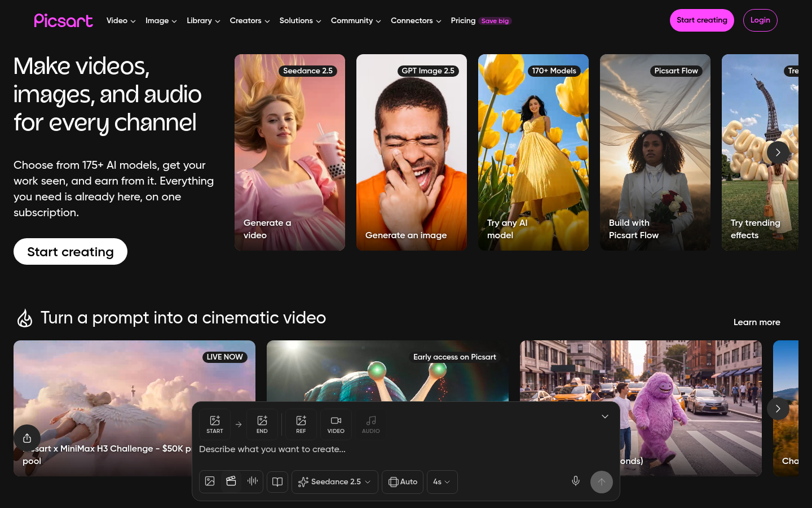
Task: Open the Generate an image card
Action: click(x=412, y=152)
